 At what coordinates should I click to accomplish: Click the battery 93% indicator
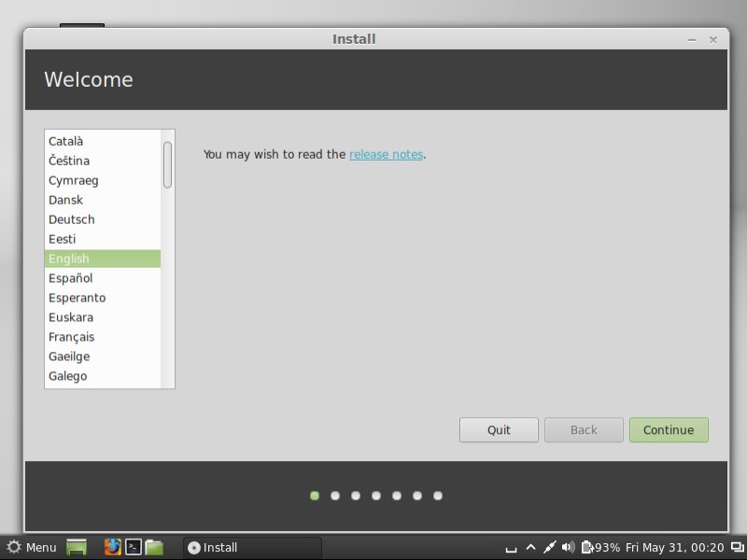tap(600, 547)
